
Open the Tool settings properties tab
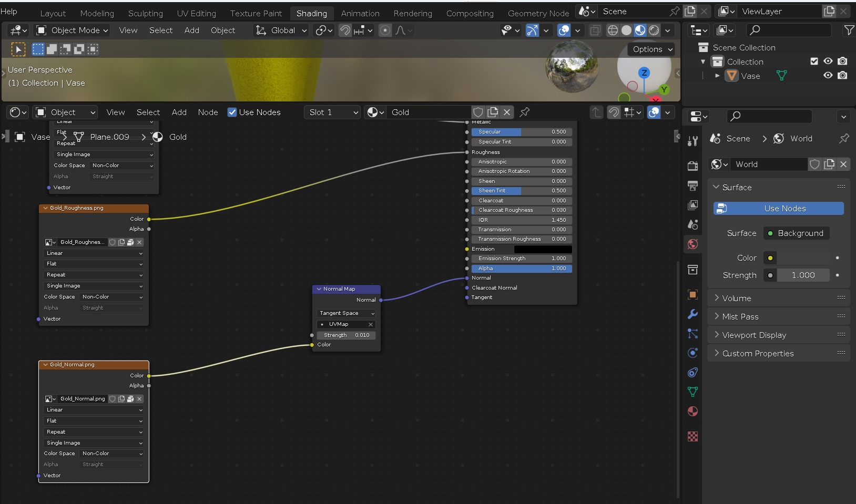pyautogui.click(x=692, y=140)
